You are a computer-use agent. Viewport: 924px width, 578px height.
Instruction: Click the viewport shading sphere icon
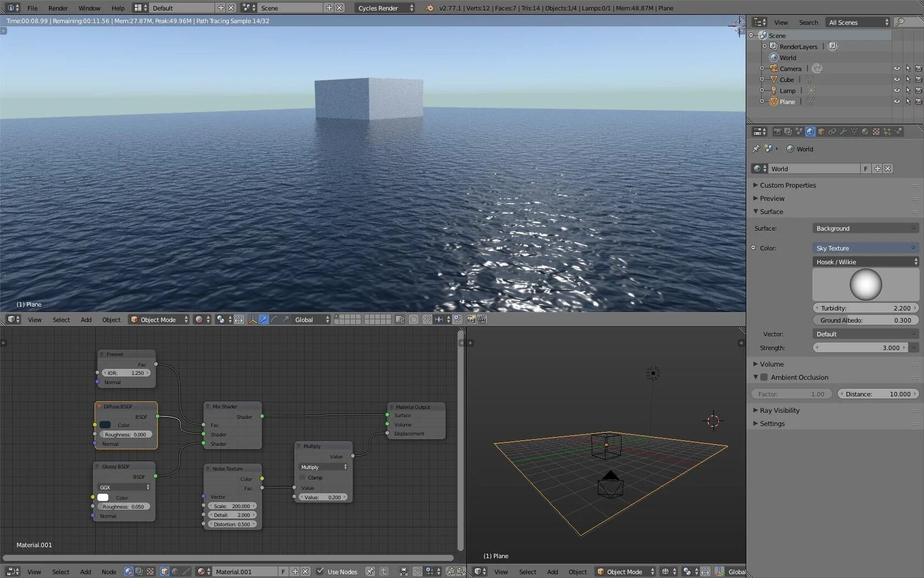(x=199, y=319)
